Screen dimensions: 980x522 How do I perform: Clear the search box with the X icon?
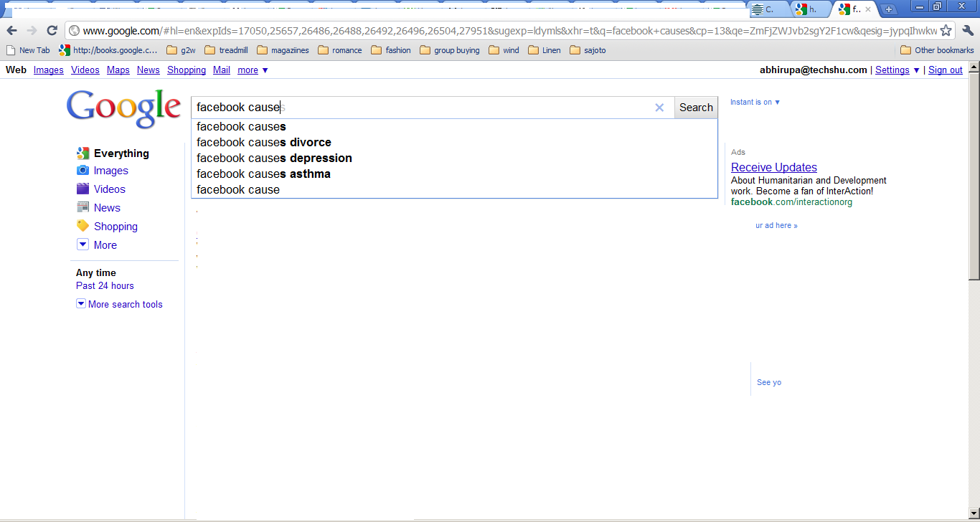click(x=659, y=108)
